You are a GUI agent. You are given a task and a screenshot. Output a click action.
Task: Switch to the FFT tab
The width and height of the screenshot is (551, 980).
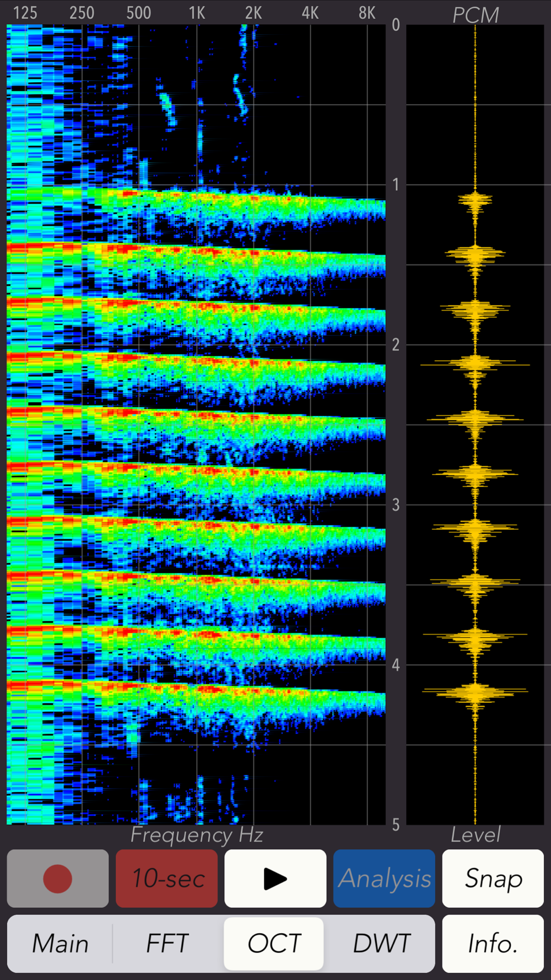click(x=167, y=944)
